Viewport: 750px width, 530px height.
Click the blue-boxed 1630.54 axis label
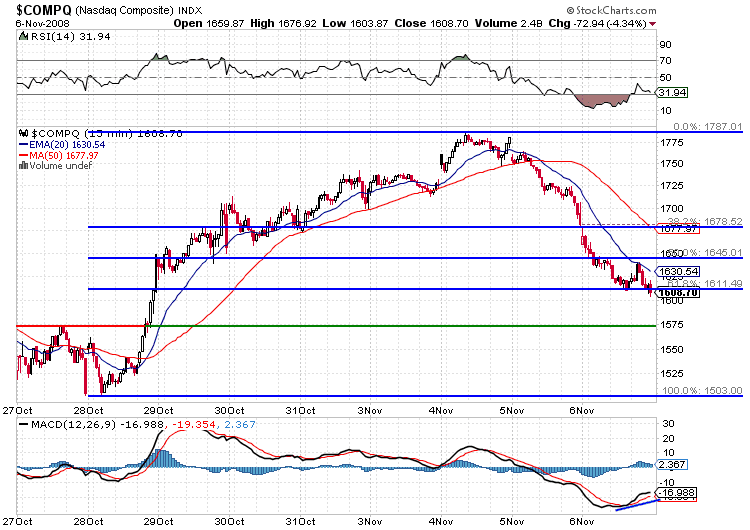tap(678, 272)
